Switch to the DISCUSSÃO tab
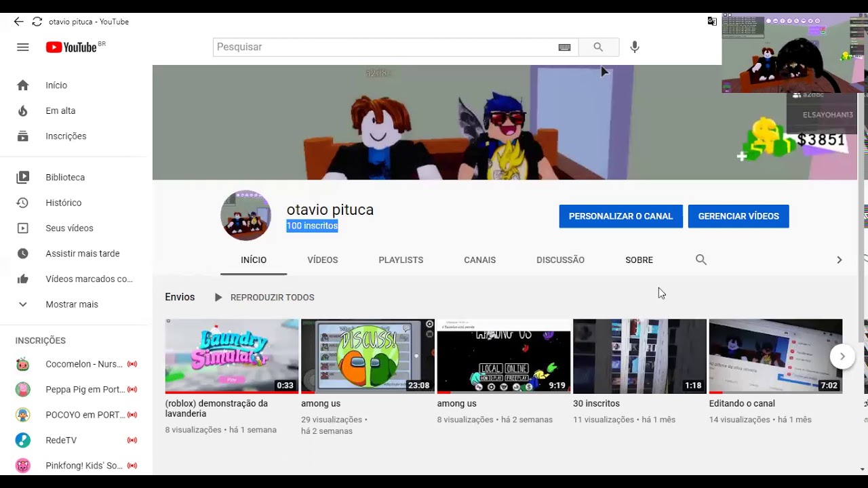This screenshot has height=488, width=868. coord(560,260)
